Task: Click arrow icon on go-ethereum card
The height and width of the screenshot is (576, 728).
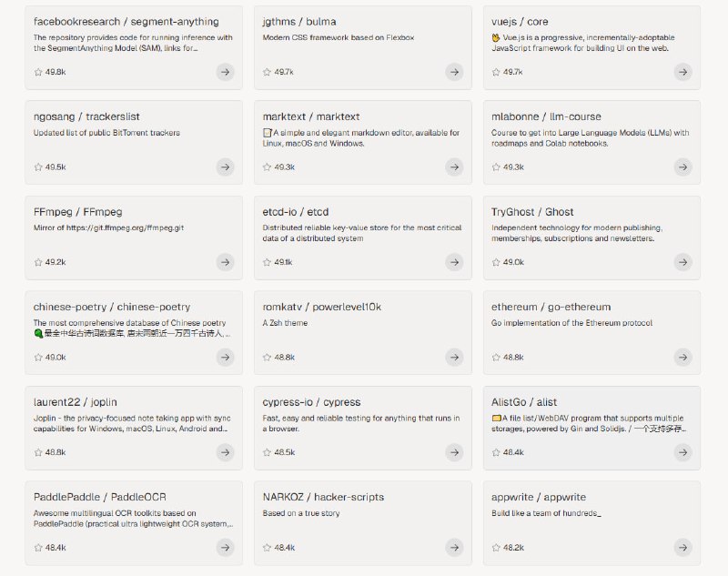Action: [683, 358]
